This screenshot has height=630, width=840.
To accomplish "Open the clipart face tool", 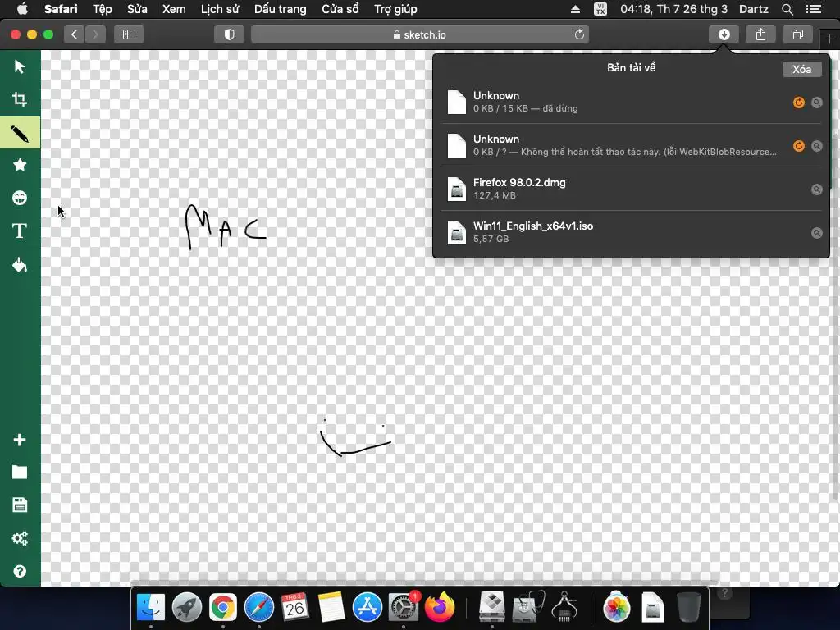I will 20,198.
